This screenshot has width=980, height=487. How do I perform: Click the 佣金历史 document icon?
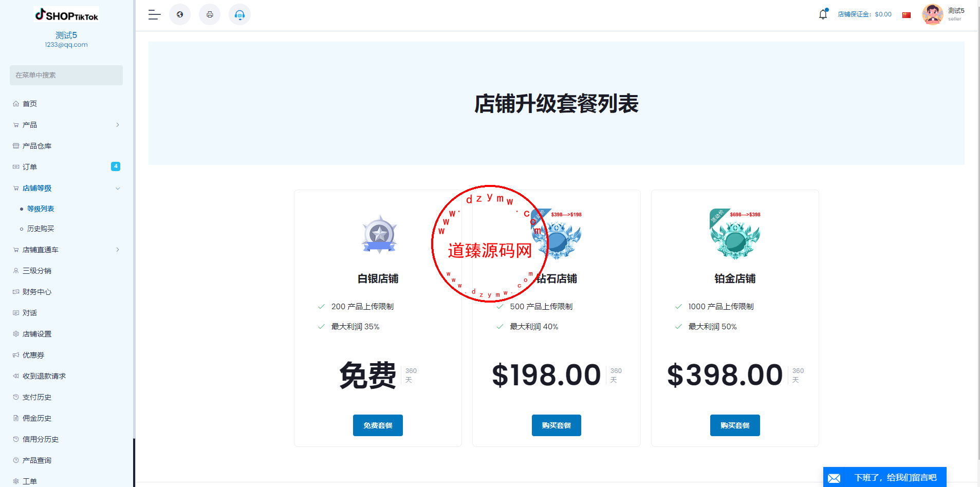coord(16,418)
